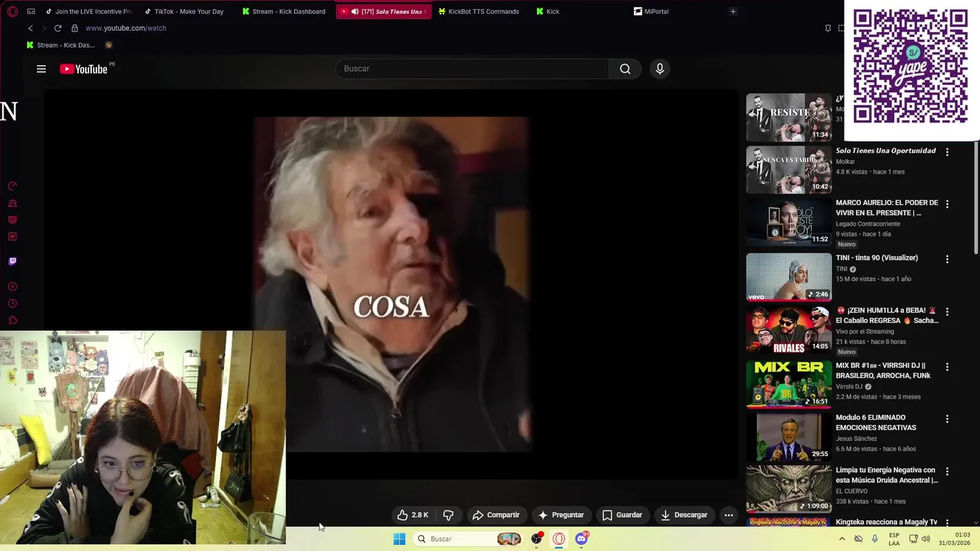This screenshot has height=551, width=980.
Task: Reload the page with refresh icon
Action: [57, 28]
